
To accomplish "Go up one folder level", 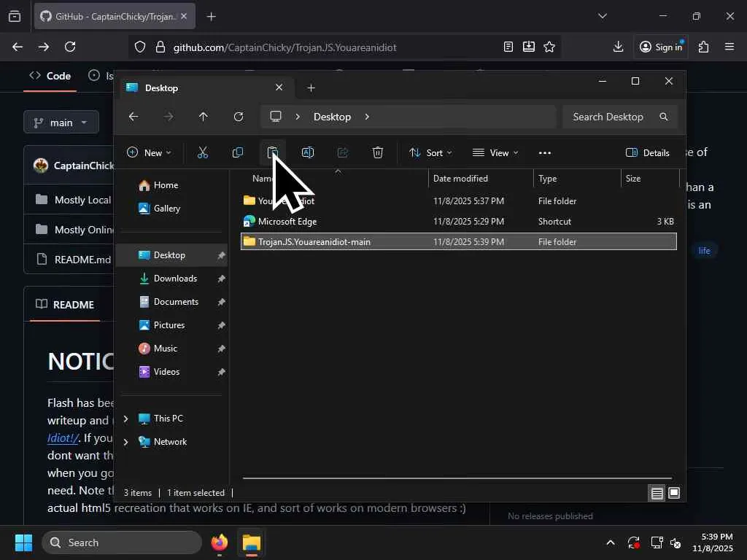I will coord(204,117).
